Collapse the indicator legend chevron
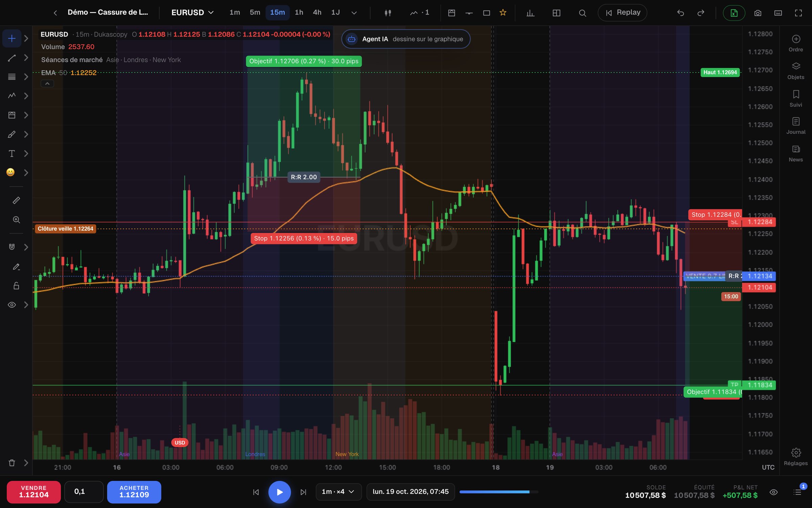 click(x=47, y=84)
